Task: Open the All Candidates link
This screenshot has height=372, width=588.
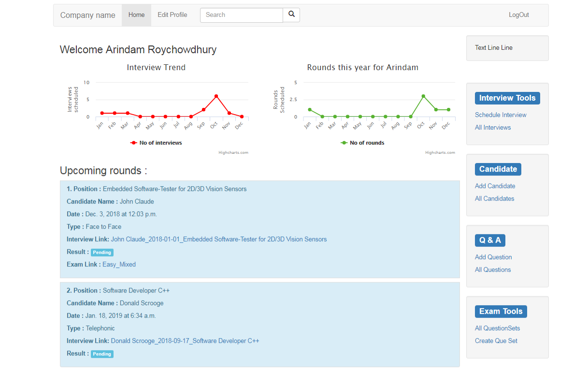Action: click(494, 199)
